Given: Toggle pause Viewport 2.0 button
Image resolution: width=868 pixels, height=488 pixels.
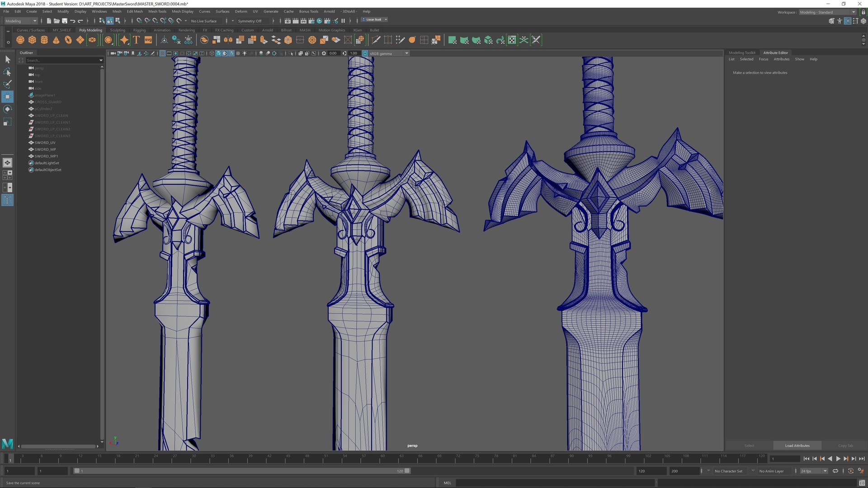Looking at the screenshot, I should pos(343,21).
